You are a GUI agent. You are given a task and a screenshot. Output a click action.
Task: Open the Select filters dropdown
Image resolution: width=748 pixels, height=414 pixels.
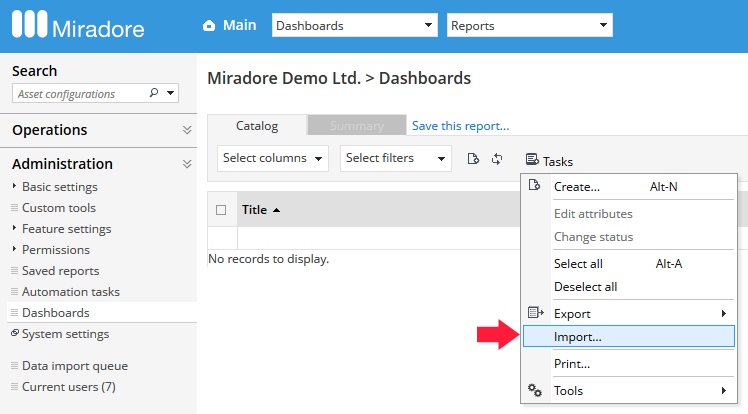coord(395,158)
